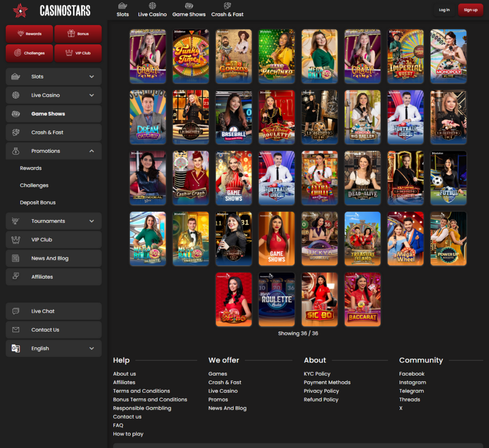The height and width of the screenshot is (448, 489).
Task: Open Deposit Bonus under Promotions
Action: pyautogui.click(x=38, y=202)
